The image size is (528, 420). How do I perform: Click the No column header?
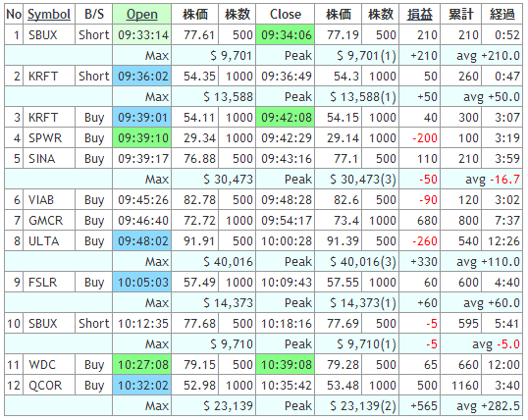[x=14, y=15]
